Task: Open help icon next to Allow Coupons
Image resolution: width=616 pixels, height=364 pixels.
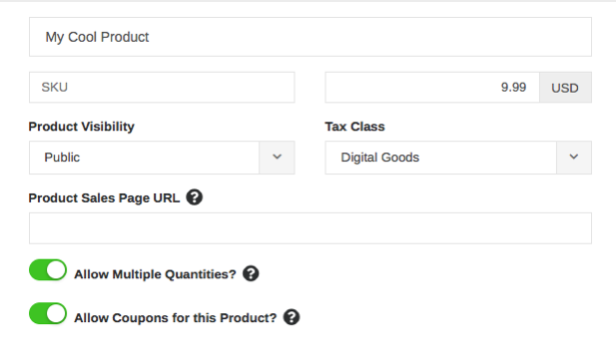Action: 292,317
